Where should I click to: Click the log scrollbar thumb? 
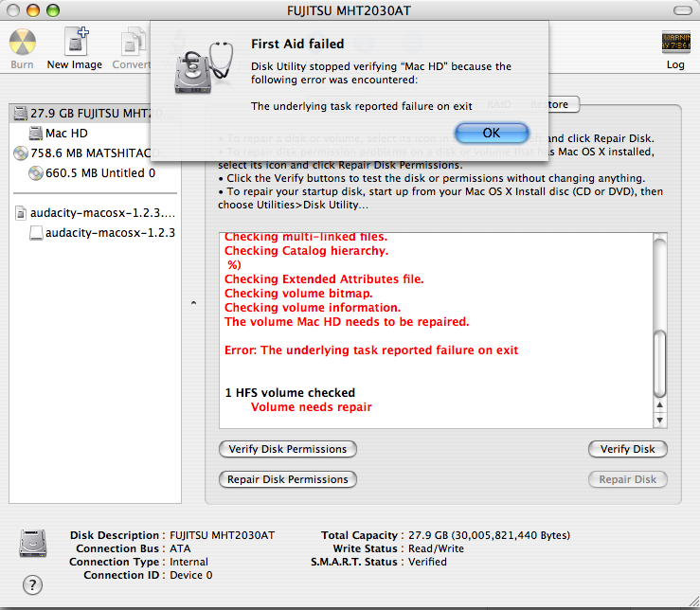pyautogui.click(x=660, y=364)
